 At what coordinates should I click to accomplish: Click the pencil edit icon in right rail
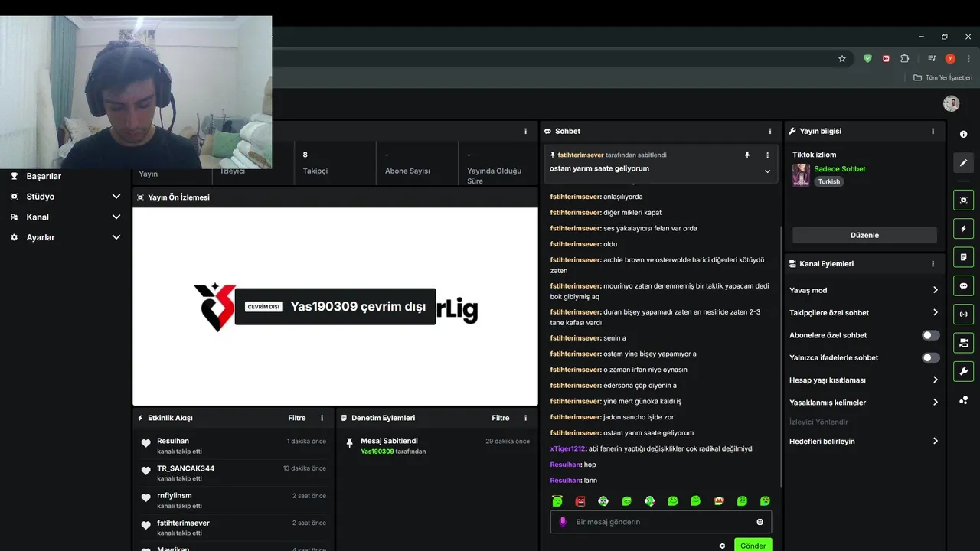(963, 162)
